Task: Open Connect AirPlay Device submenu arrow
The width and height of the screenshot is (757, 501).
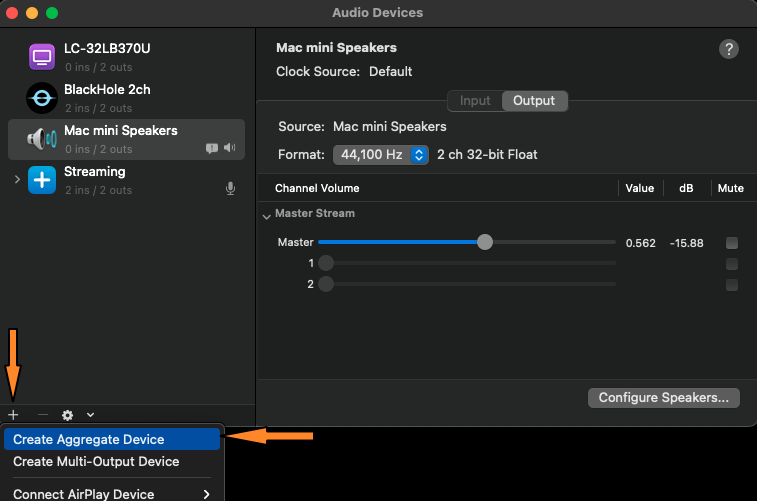Action: 207,494
